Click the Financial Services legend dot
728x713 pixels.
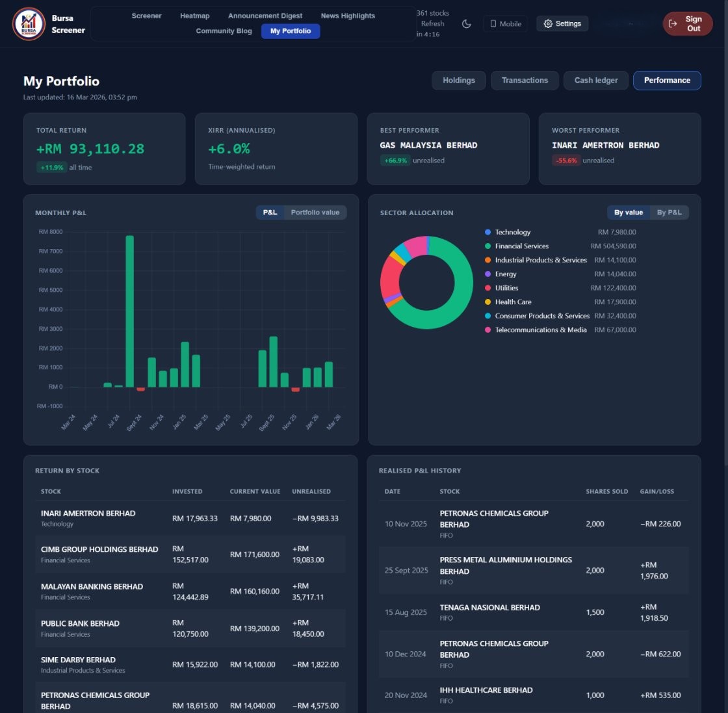pos(487,246)
